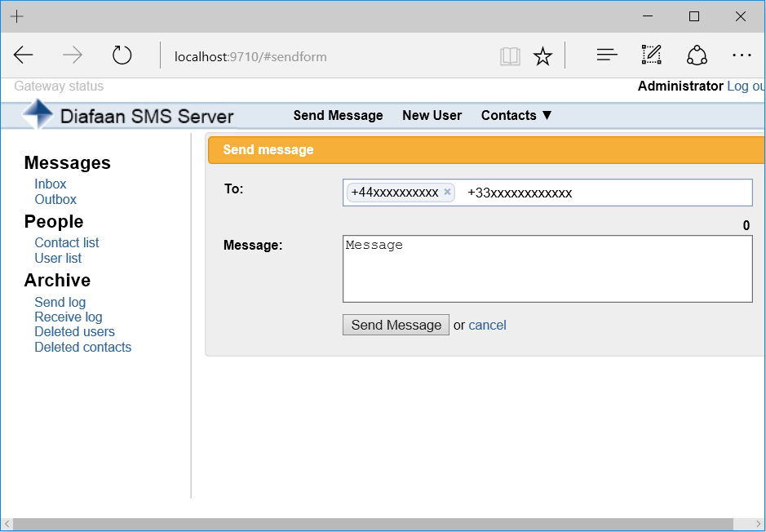Switch to Send Message menu item

338,115
